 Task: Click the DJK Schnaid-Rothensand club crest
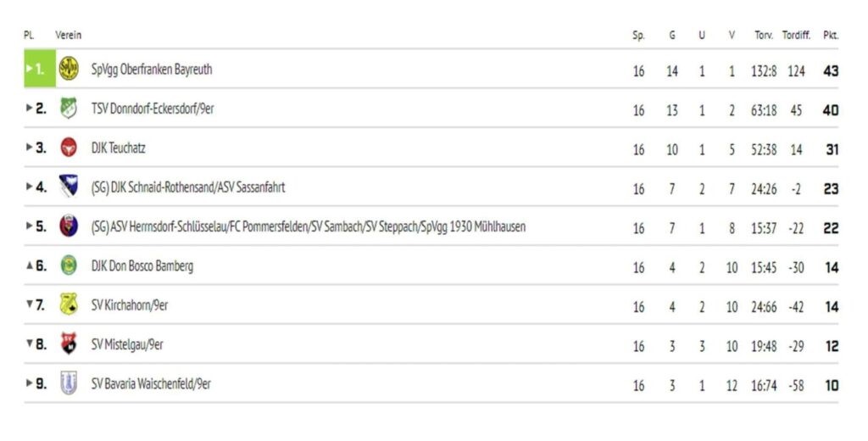[69, 187]
